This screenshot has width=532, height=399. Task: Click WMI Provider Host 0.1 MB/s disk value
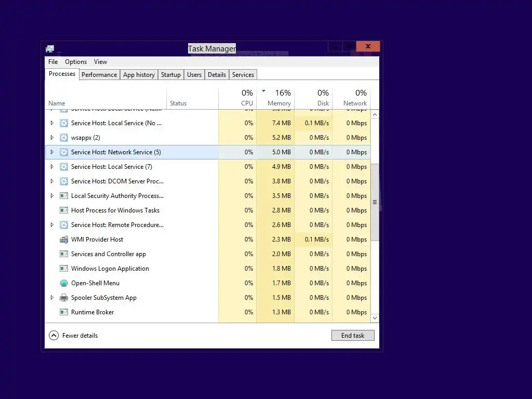(x=316, y=240)
